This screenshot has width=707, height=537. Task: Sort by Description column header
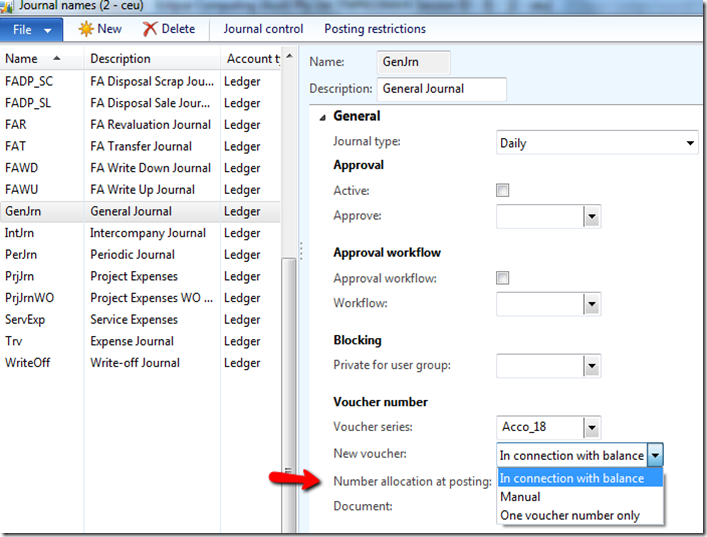point(152,59)
